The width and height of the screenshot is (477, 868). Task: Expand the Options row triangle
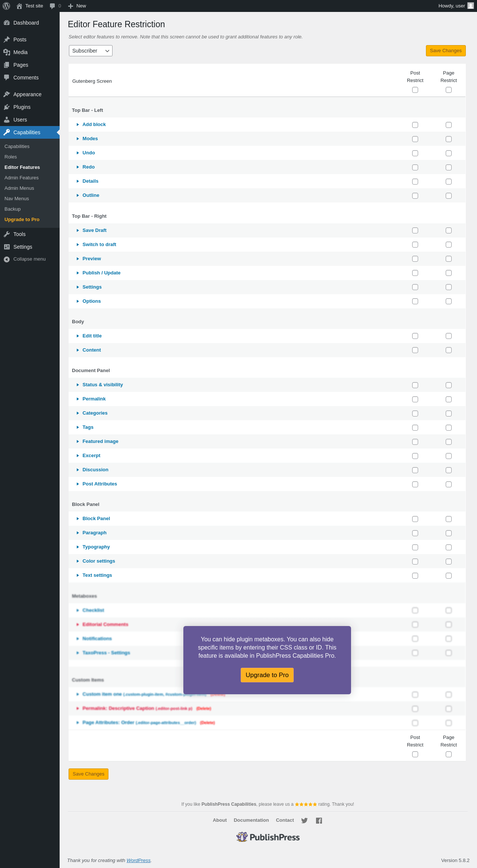(x=78, y=301)
